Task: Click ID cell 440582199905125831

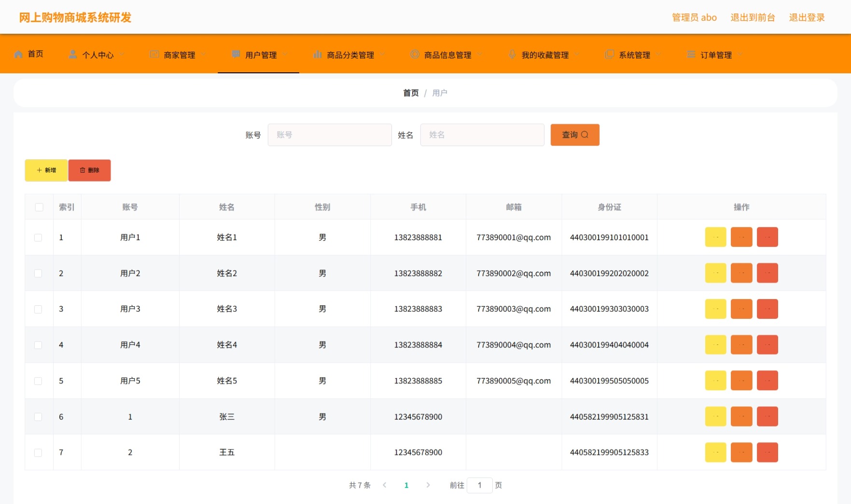Action: point(609,417)
